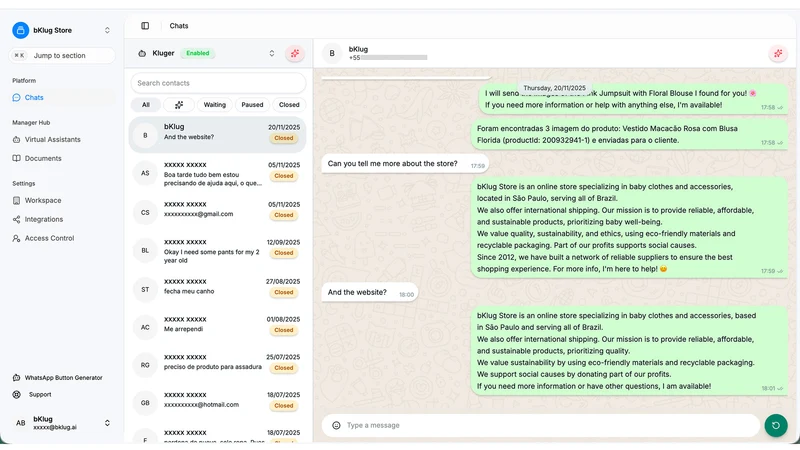Select the 'Foram encontradas 3 imagem' message
800x450 pixels.
point(629,134)
